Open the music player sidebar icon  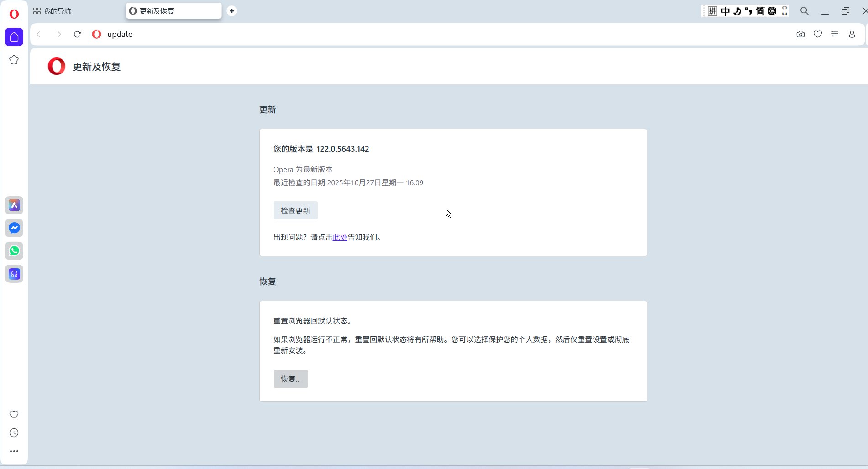14,274
